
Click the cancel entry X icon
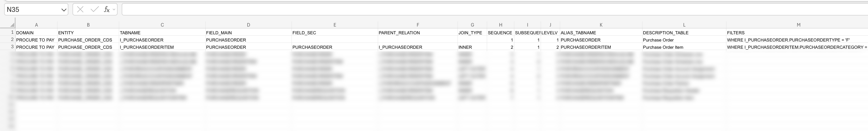[x=80, y=9]
